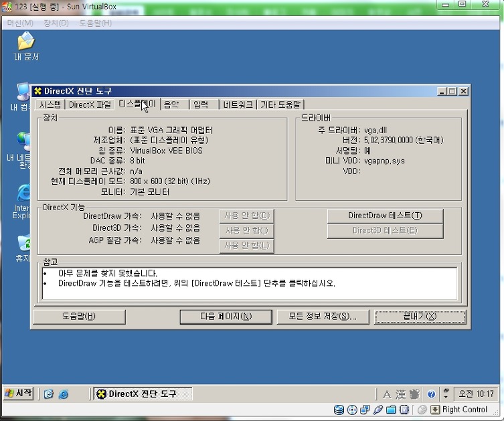Click the monitor value 기본 모니터
Viewport: 504px width, 421px height.
point(149,192)
